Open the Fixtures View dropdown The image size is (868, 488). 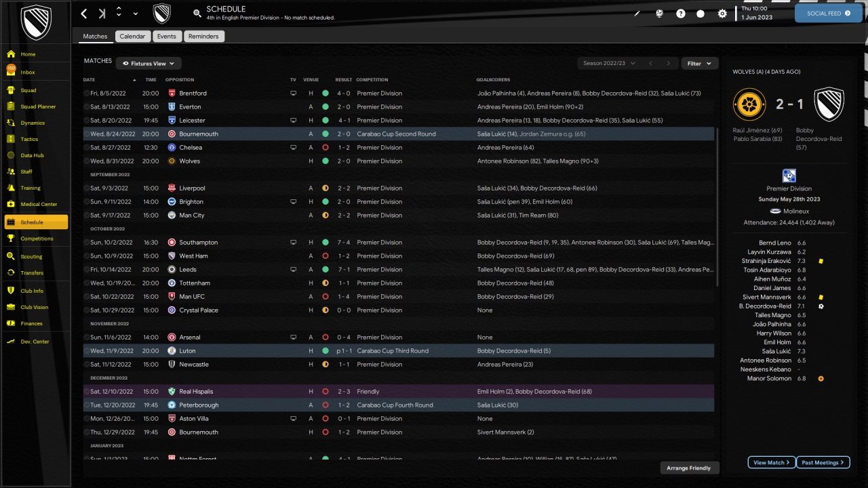(x=149, y=64)
